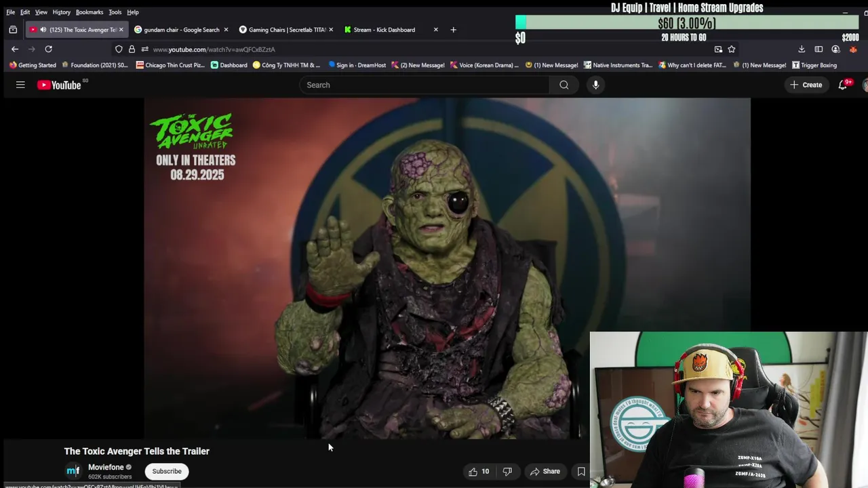Open Dashboard bookmark
This screenshot has width=868, height=488.
click(229, 65)
